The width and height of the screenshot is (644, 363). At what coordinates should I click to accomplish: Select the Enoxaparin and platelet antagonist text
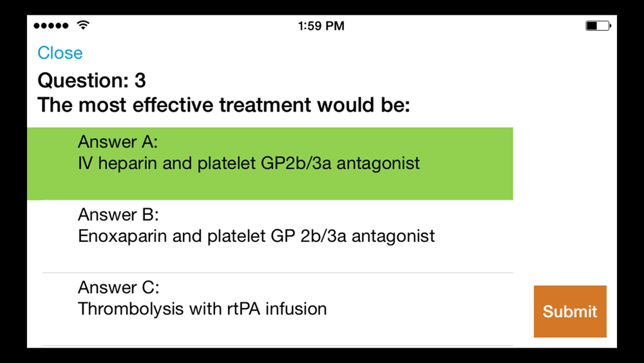[x=256, y=236]
